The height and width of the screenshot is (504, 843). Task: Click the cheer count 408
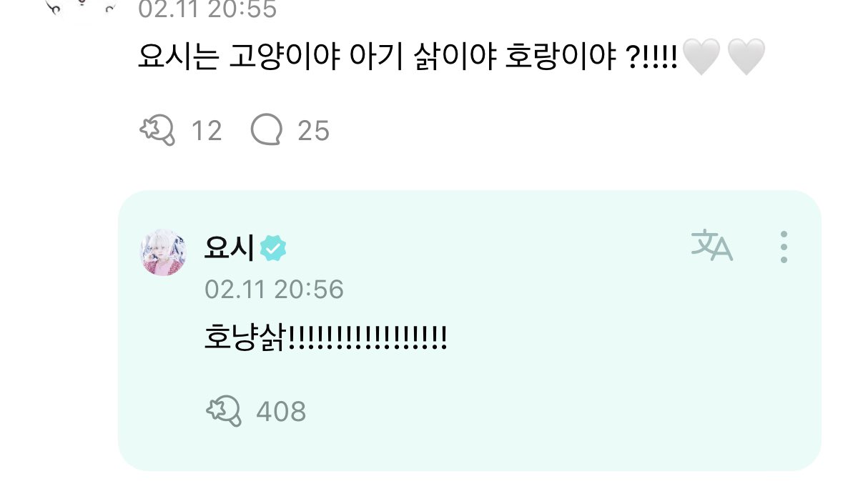(281, 412)
